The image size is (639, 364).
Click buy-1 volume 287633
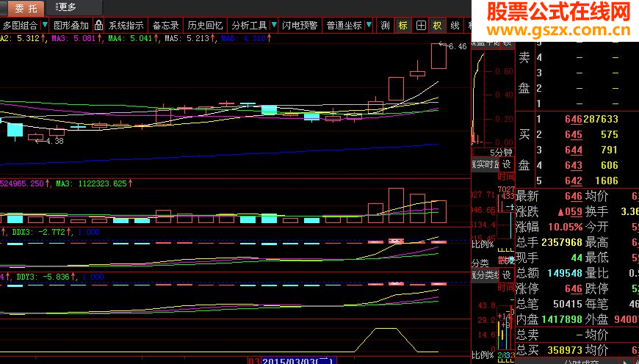pos(601,119)
